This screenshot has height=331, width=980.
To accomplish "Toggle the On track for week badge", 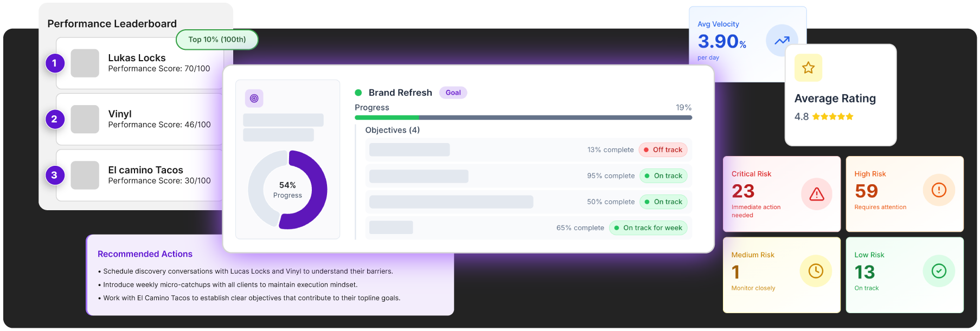I will pos(648,228).
